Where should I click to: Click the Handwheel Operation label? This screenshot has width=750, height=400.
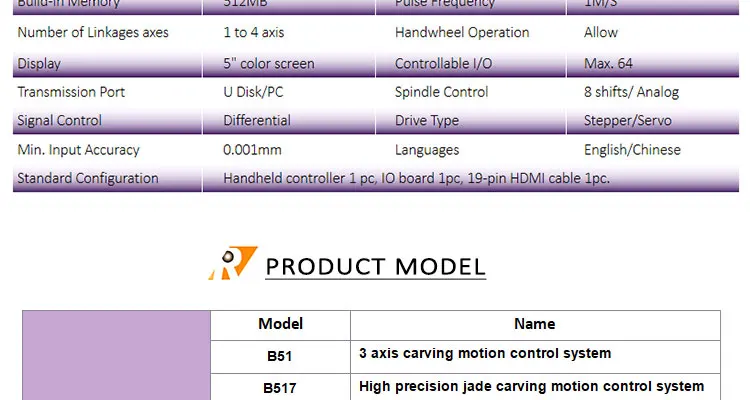462,33
